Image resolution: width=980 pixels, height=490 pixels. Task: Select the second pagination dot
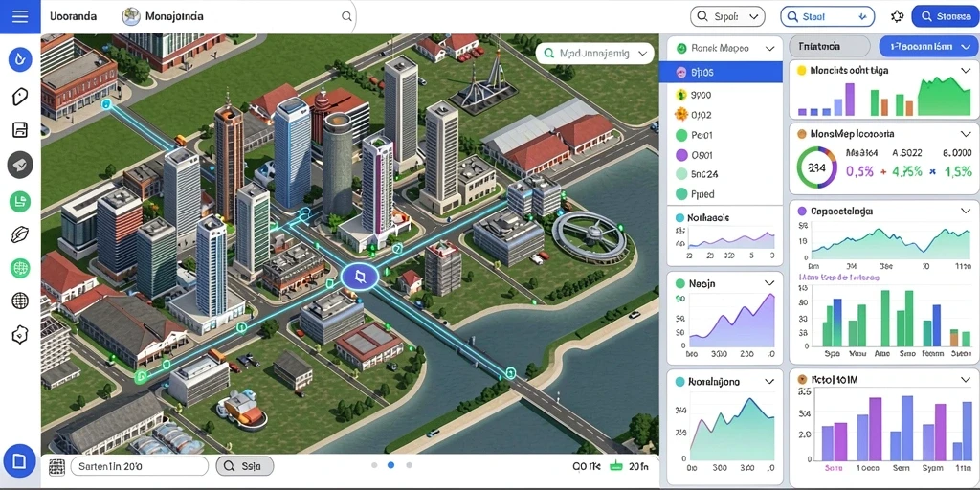tap(391, 465)
